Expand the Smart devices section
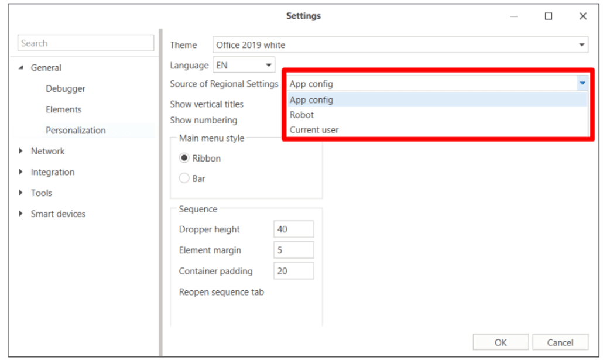Image resolution: width=610 pixels, height=364 pixels. pyautogui.click(x=22, y=214)
